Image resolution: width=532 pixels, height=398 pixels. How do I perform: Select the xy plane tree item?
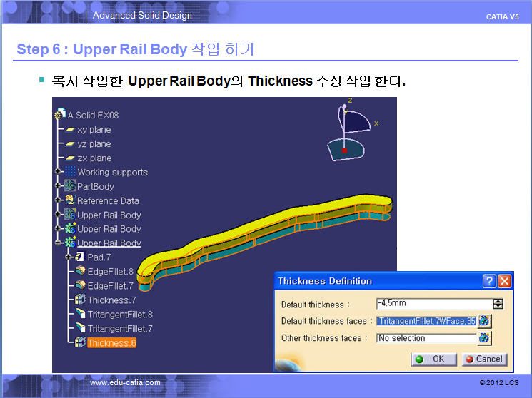tap(94, 130)
